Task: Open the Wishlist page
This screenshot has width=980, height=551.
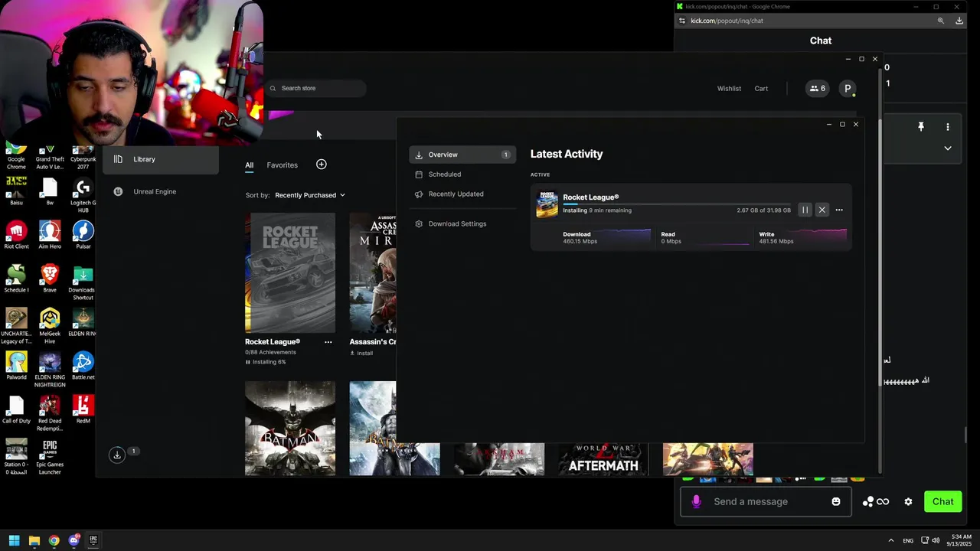Action: point(729,89)
